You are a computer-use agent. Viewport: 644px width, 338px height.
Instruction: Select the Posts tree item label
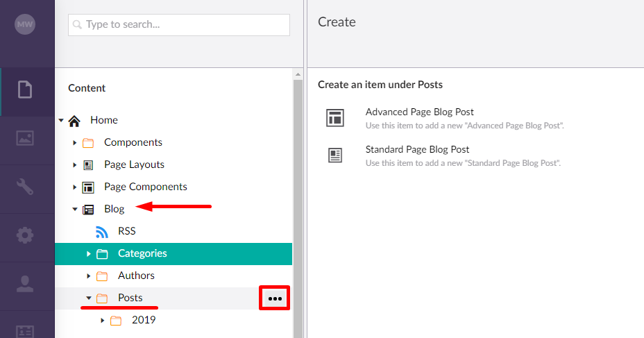point(130,297)
